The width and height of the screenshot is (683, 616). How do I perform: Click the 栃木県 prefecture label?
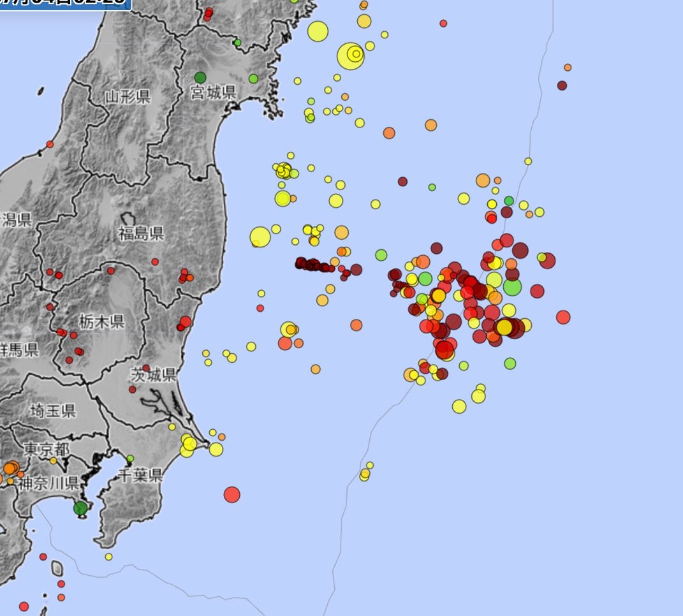pyautogui.click(x=102, y=321)
